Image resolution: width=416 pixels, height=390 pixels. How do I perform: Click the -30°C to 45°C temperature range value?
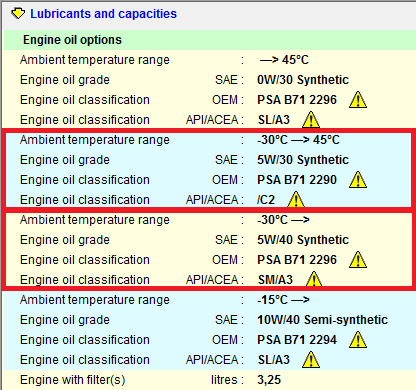point(298,140)
